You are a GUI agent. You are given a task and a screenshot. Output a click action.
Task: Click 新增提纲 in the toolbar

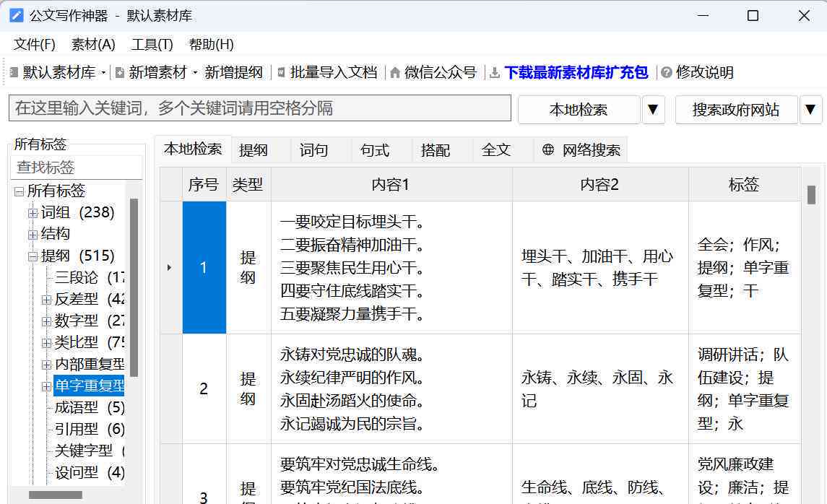pyautogui.click(x=233, y=72)
